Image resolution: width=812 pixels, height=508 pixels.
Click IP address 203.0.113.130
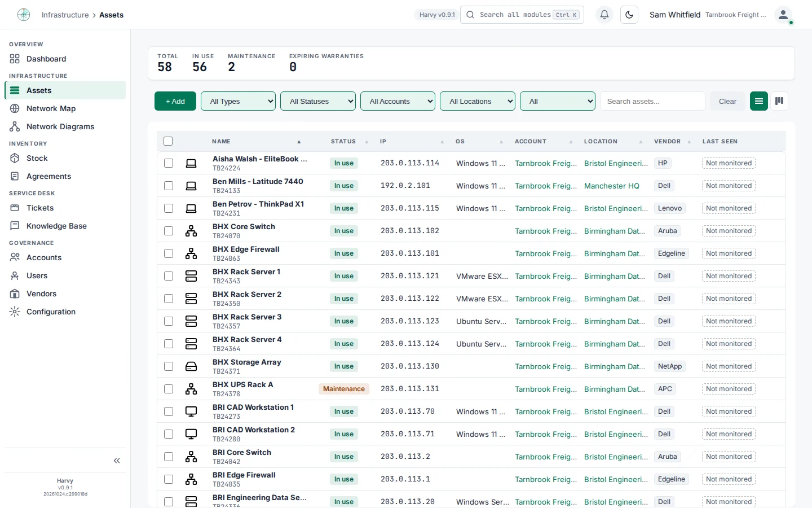click(x=409, y=366)
